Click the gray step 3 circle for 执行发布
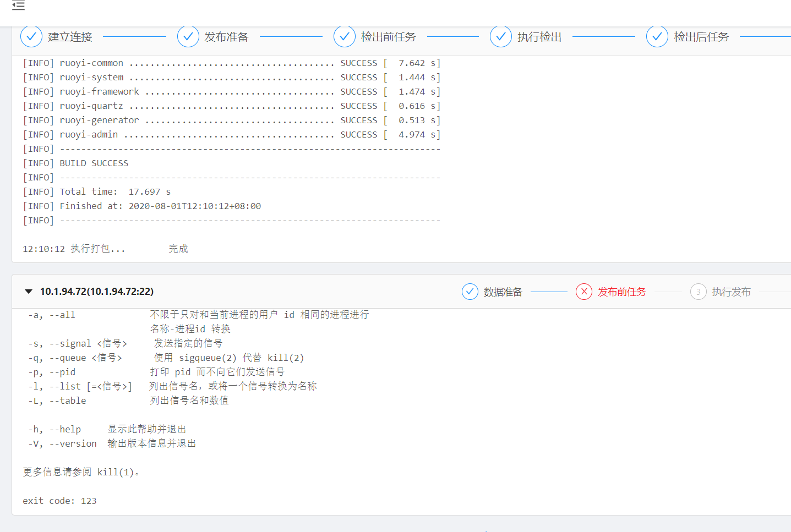The height and width of the screenshot is (532, 791). 698,292
